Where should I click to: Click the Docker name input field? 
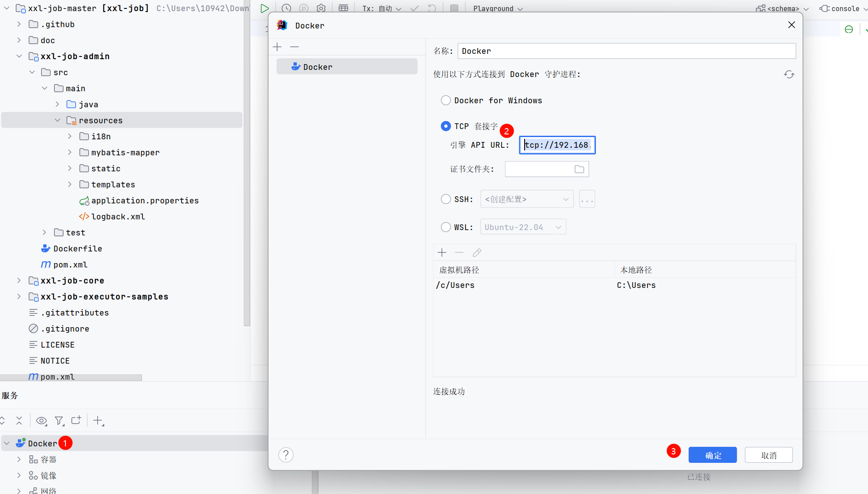click(627, 51)
